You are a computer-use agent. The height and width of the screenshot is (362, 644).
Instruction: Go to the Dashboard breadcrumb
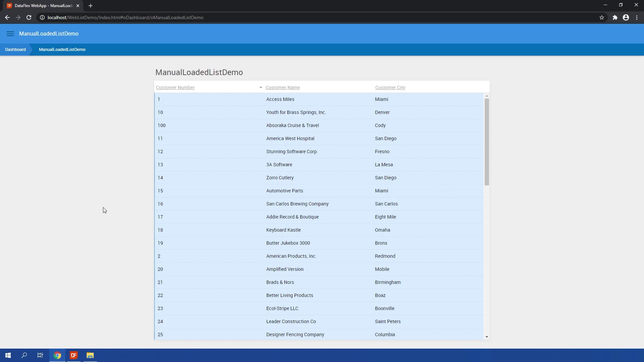pos(15,50)
